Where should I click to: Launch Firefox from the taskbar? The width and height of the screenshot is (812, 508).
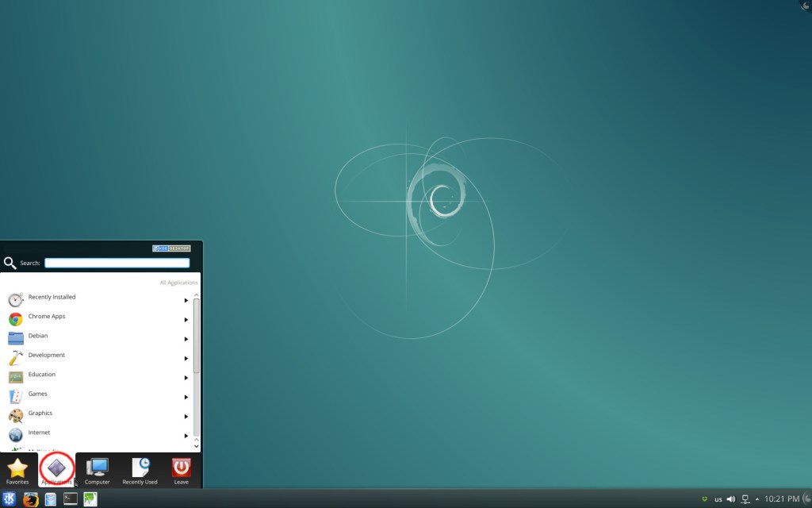[30, 499]
